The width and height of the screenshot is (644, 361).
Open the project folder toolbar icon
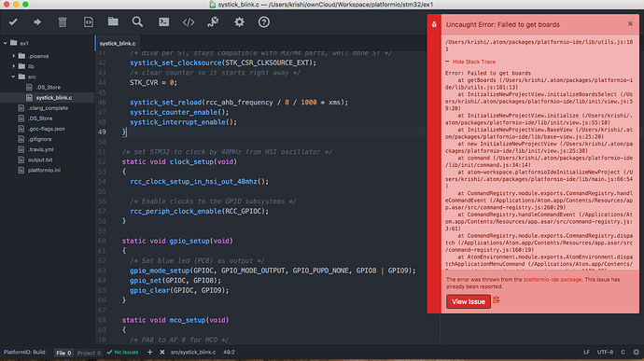pos(113,21)
